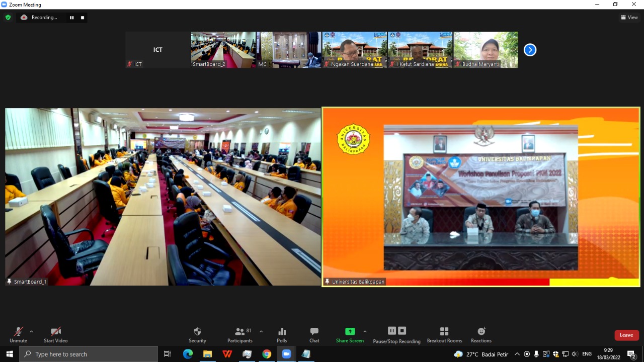Select the Budha Maryanti video thumbnail
This screenshot has width=644, height=362.
(486, 50)
